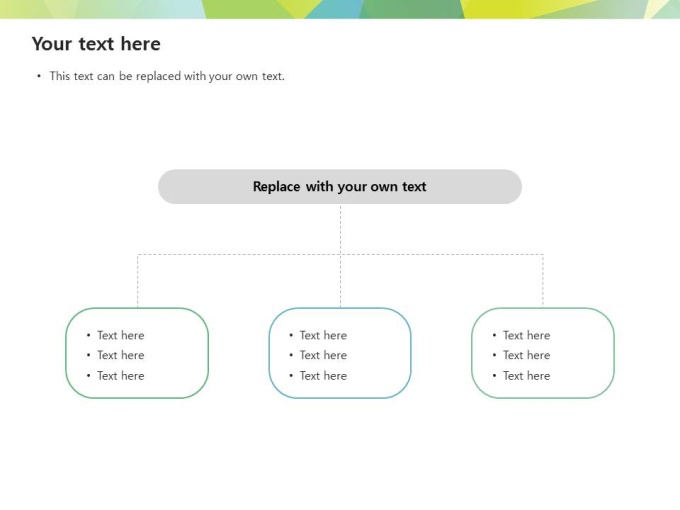680x510 pixels.
Task: Select first "Text here" in the right box
Action: 526,335
